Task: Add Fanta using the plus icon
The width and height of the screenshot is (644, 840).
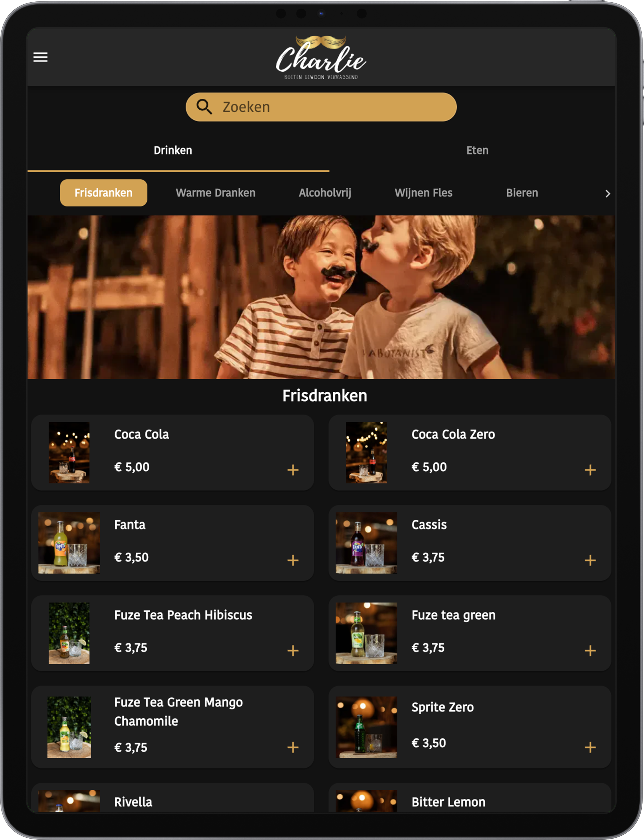Action: (x=293, y=560)
